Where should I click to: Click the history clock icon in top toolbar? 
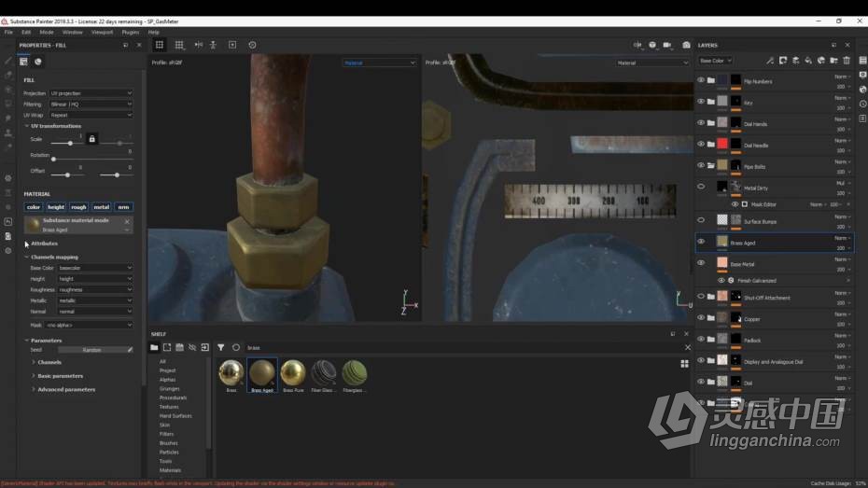pyautogui.click(x=252, y=45)
